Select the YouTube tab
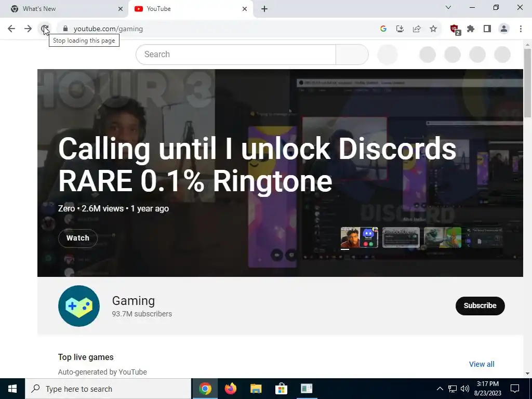The height and width of the screenshot is (399, 532). pyautogui.click(x=191, y=9)
